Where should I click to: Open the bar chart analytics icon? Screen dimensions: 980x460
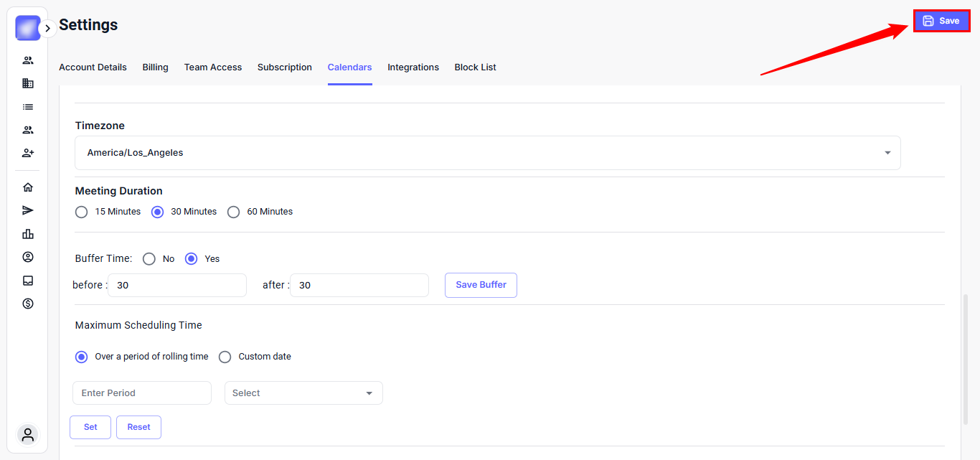(28, 234)
